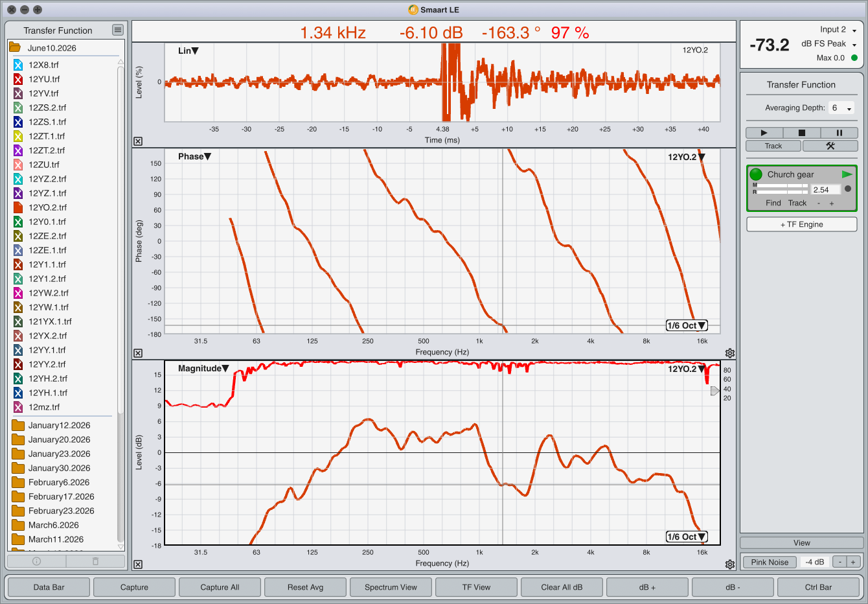Viewport: 868px width, 604px height.
Task: Click the Transfer Function panel list menu icon
Action: 117,30
